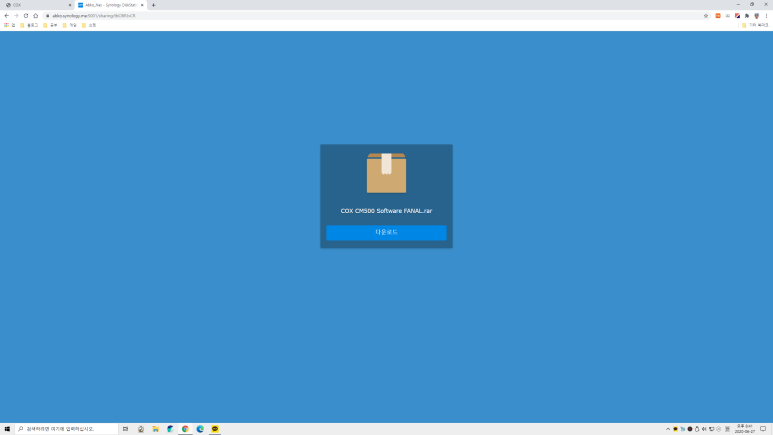The image size is (773, 435).
Task: Reload the current page
Action: point(26,16)
